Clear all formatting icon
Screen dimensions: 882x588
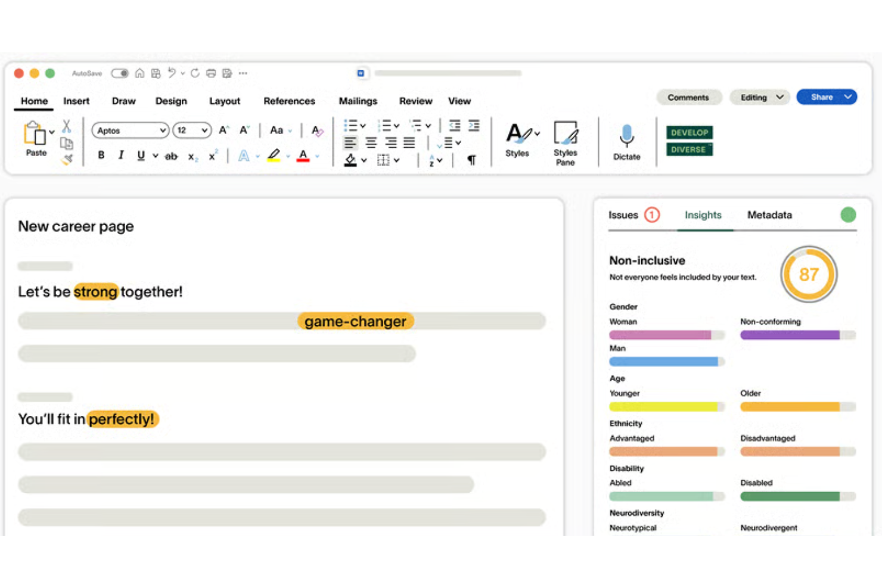317,130
